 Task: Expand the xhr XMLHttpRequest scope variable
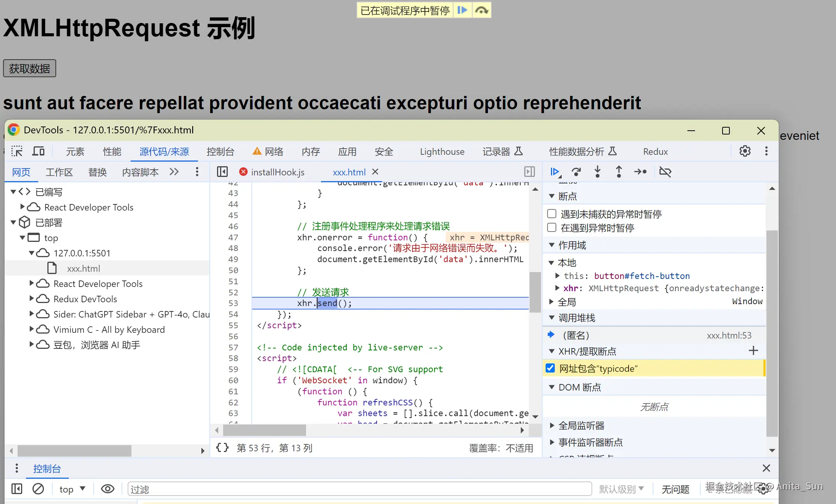tap(557, 288)
